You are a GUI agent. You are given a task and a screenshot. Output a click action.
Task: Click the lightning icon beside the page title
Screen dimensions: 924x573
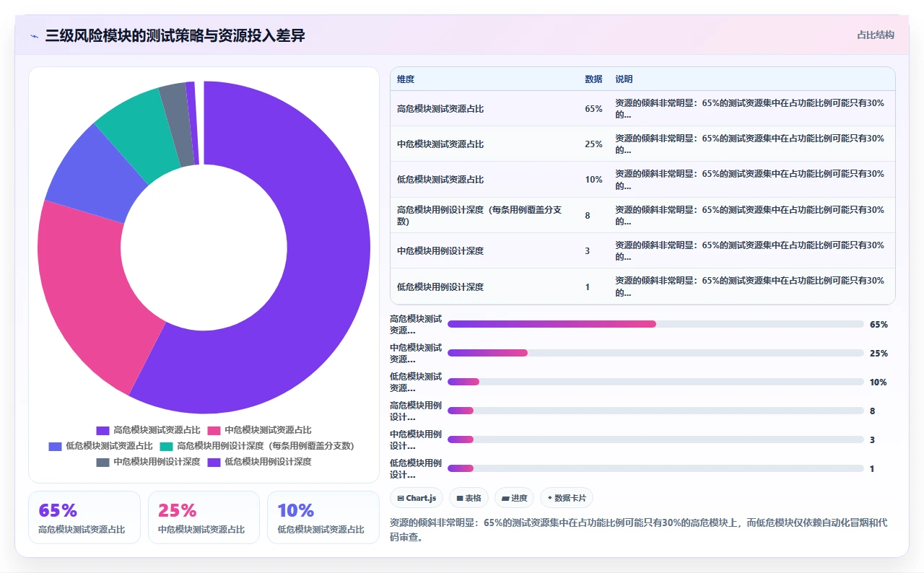(34, 35)
